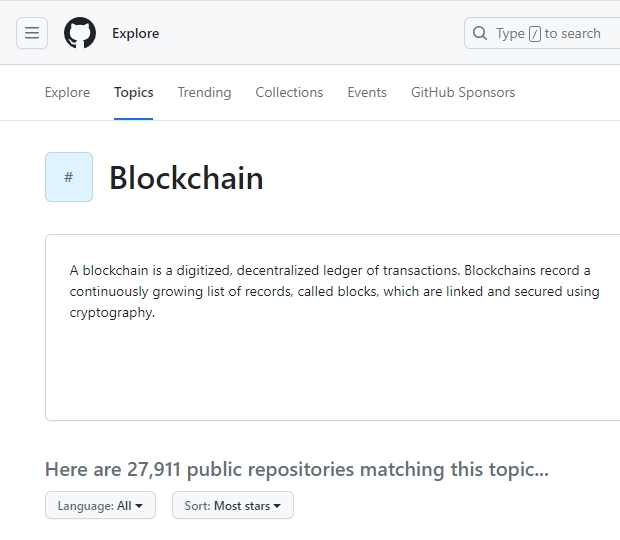
Task: Click the hash topic icon beside Blockchain
Action: pyautogui.click(x=69, y=177)
